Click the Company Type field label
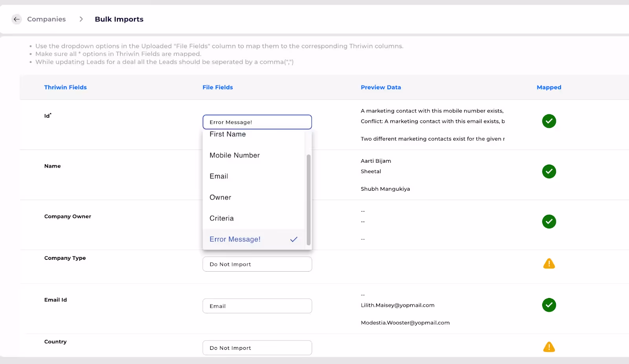Viewport: 629px width, 364px height. tap(65, 258)
